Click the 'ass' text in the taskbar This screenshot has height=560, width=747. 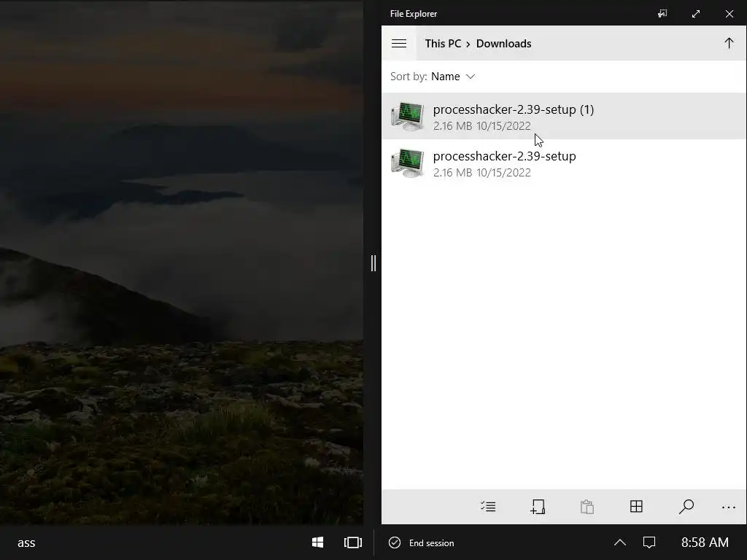(26, 542)
